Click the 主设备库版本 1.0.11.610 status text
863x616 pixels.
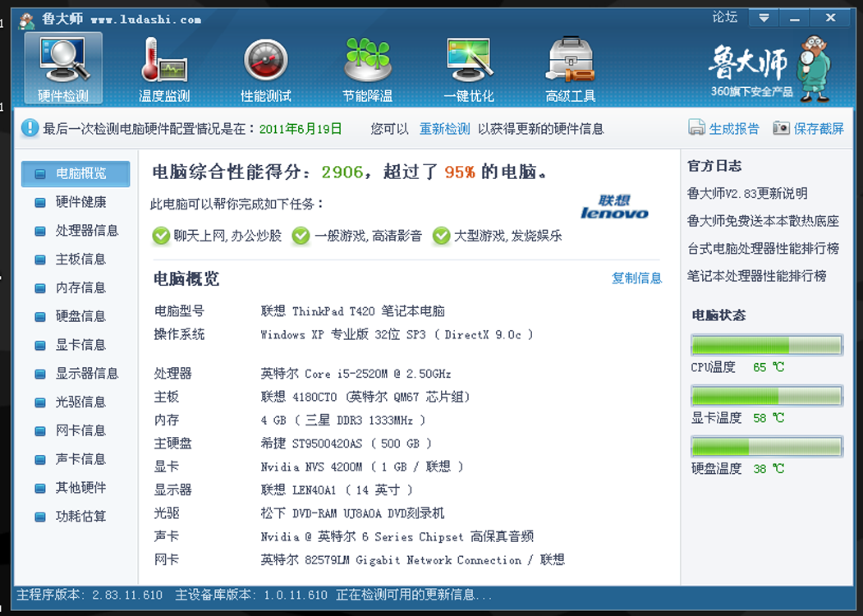251,595
